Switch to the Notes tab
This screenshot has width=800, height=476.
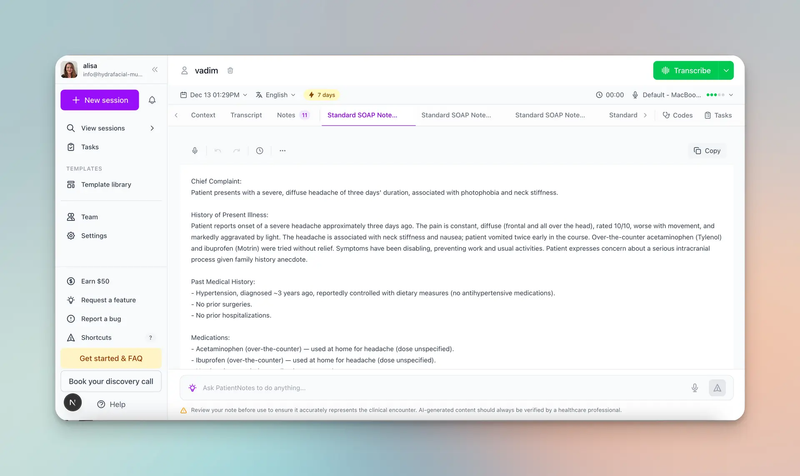coord(293,115)
